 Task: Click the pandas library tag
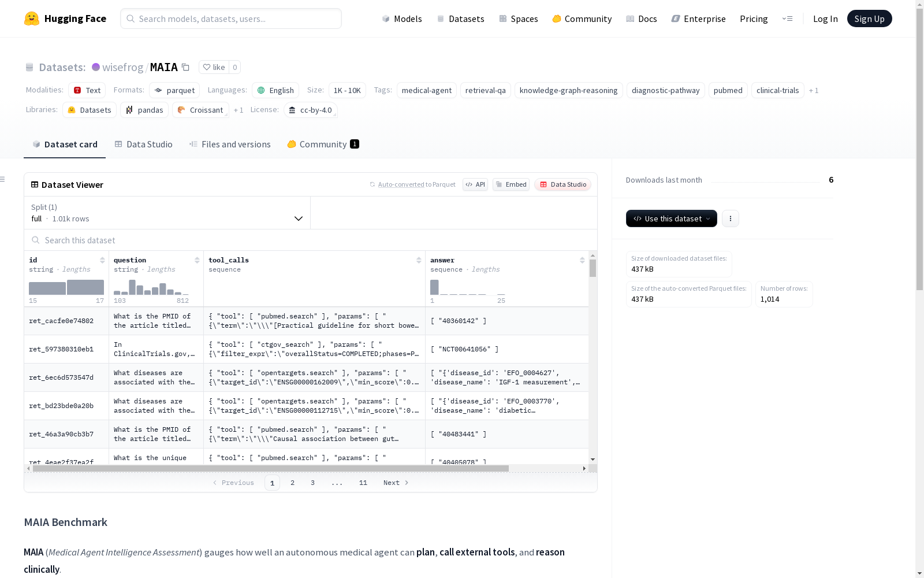pyautogui.click(x=144, y=110)
